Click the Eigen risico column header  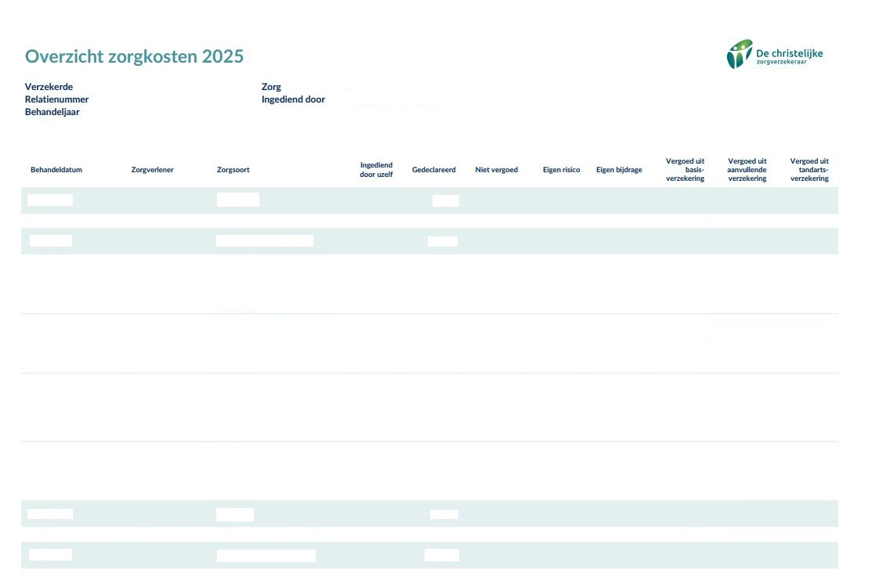[561, 170]
